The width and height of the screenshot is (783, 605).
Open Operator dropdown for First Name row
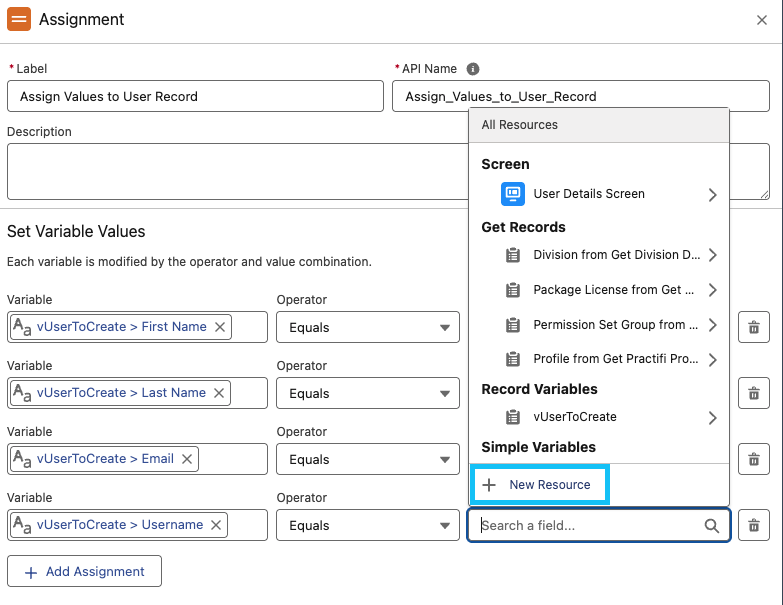point(368,327)
